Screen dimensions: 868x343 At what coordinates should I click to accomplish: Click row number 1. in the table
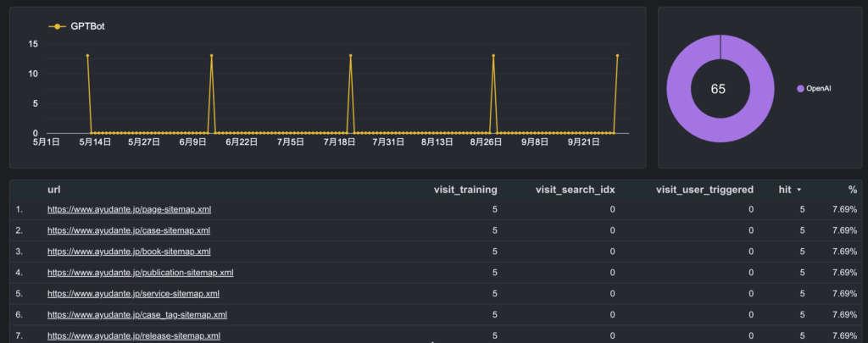click(19, 210)
